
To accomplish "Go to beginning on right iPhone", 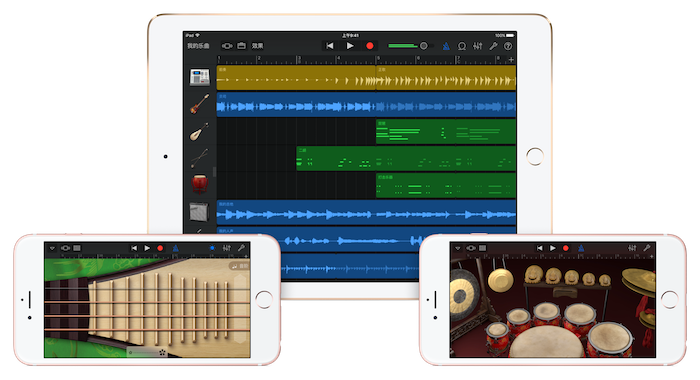I will [x=539, y=248].
